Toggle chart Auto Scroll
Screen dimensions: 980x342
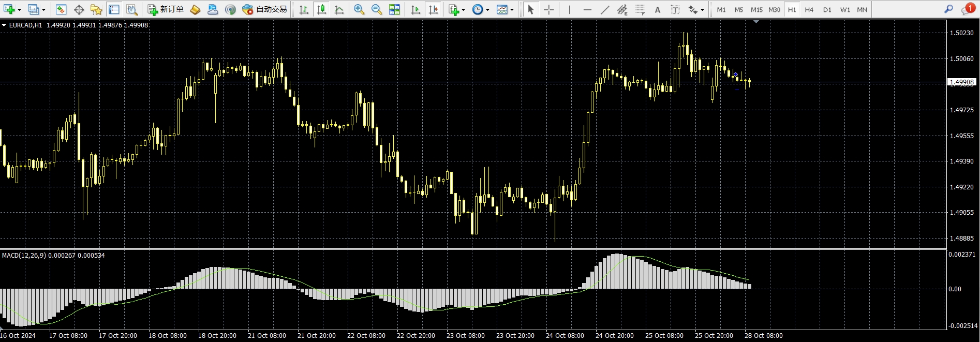pyautogui.click(x=415, y=9)
